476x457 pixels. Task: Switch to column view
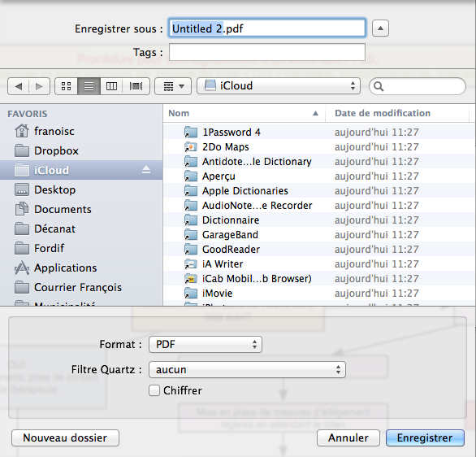pos(111,86)
